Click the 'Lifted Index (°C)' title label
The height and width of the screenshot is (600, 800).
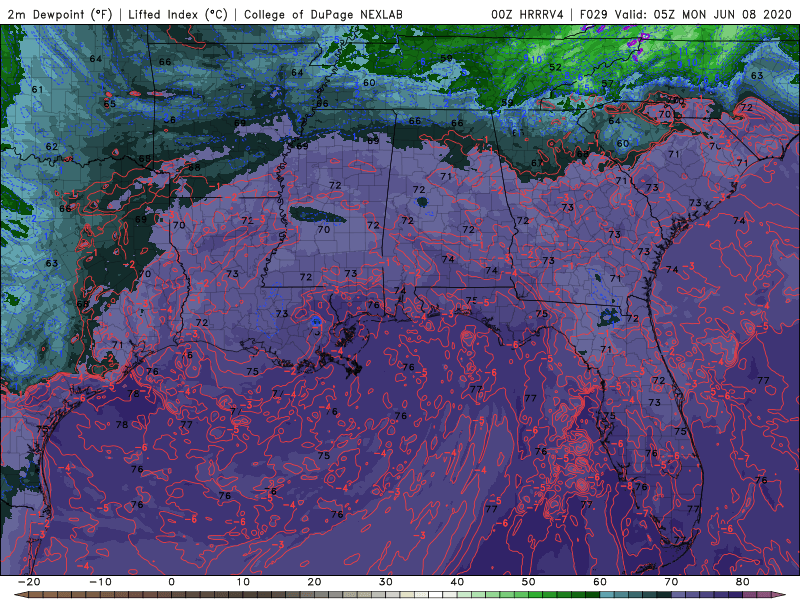tap(178, 14)
